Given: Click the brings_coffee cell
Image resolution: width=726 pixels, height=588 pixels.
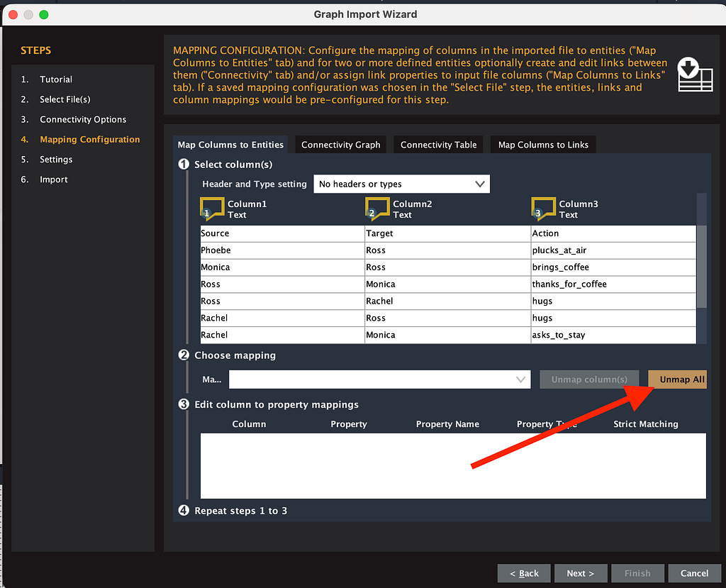Looking at the screenshot, I should [613, 267].
